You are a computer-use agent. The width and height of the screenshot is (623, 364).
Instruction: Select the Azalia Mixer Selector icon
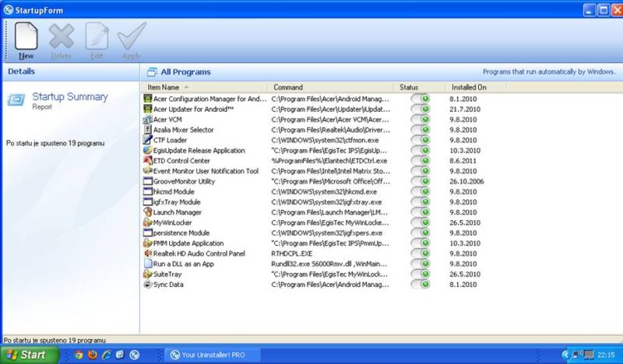[x=148, y=129]
